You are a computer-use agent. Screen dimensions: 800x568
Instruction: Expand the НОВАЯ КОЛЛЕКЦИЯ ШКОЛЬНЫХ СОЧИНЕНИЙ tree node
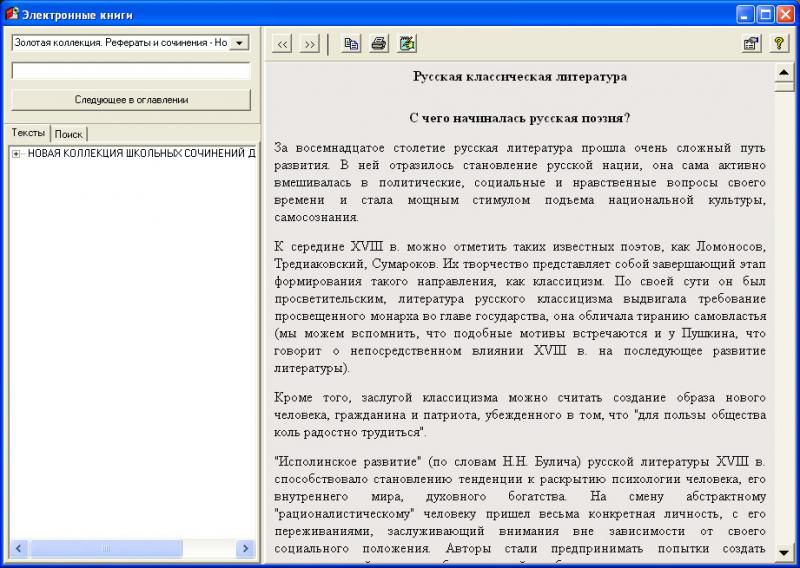click(16, 153)
